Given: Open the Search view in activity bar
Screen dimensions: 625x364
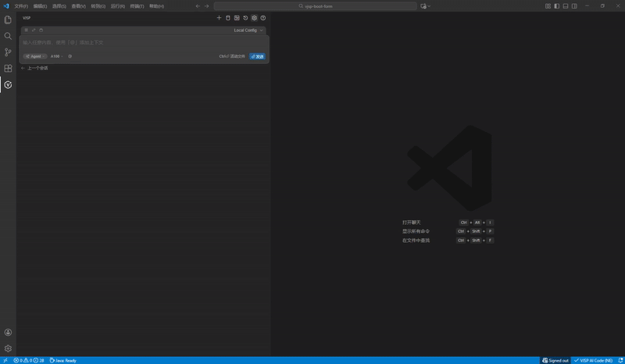Looking at the screenshot, I should click(x=8, y=36).
